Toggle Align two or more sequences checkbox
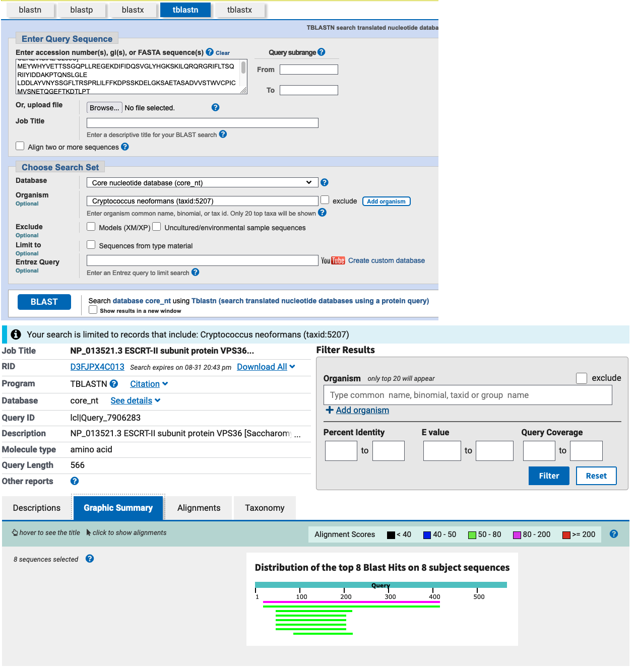This screenshot has height=672, width=636. click(20, 146)
